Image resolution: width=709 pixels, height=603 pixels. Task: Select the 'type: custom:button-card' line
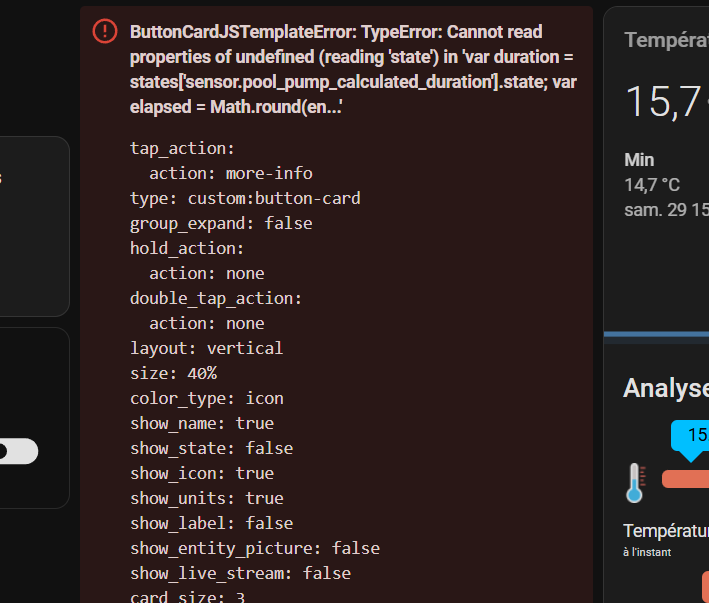coord(245,198)
